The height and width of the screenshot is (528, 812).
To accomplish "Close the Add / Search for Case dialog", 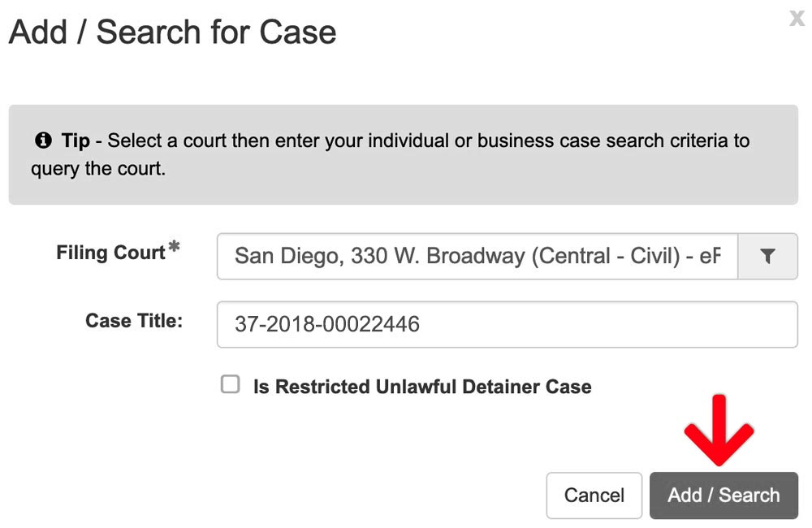I will [x=797, y=18].
